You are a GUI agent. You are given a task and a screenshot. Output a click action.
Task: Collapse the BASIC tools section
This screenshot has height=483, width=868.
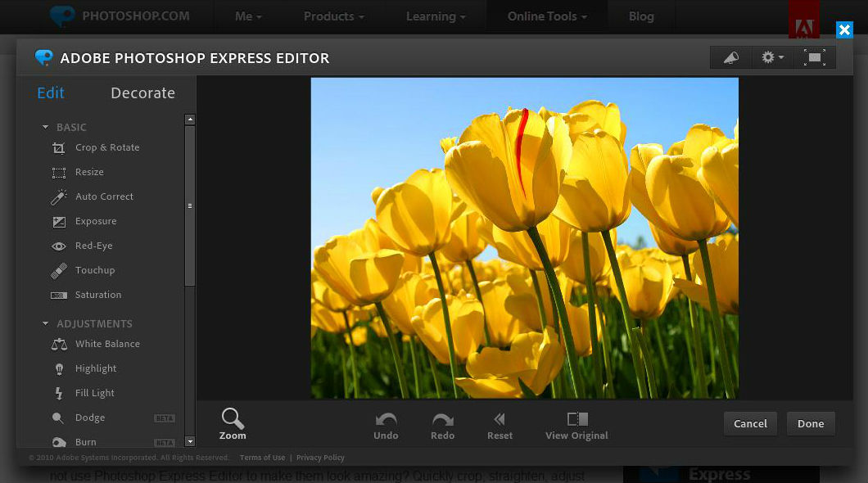(x=46, y=127)
